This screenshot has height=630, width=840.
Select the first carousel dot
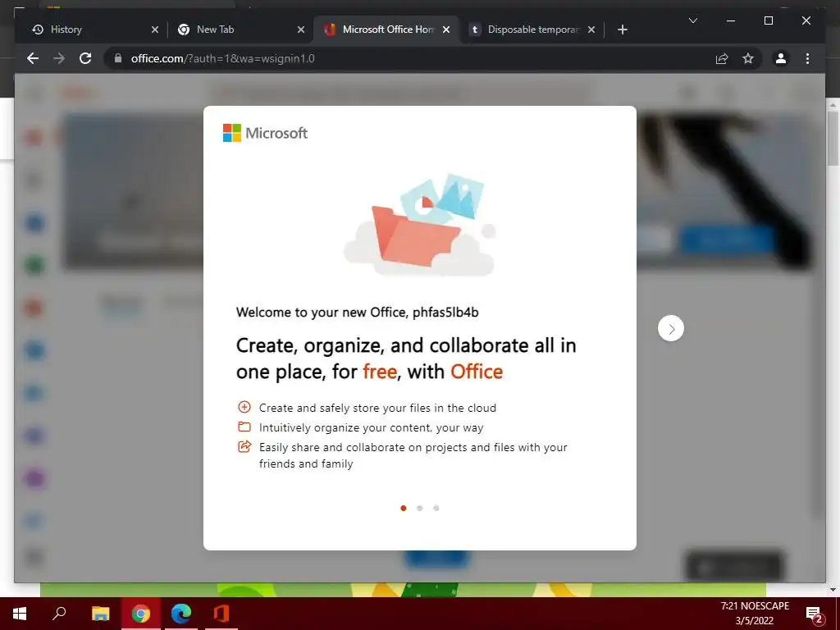(x=404, y=508)
